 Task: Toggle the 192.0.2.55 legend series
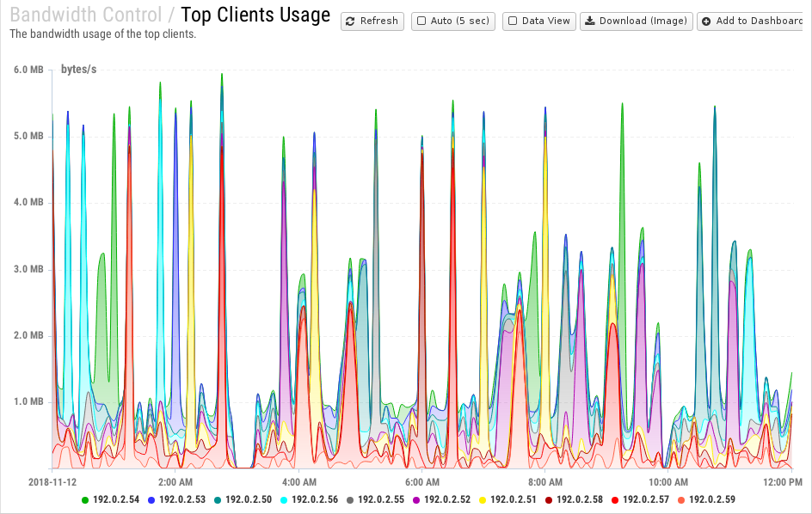(375, 499)
